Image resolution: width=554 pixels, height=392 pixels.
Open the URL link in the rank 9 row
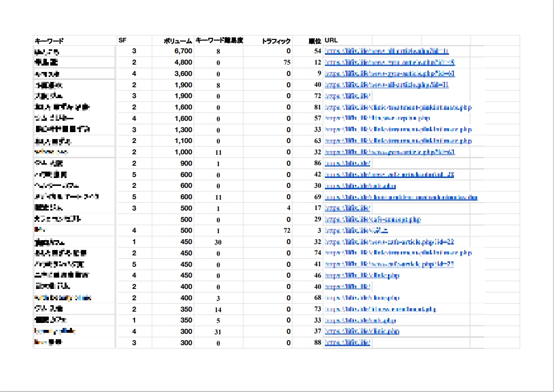tap(390, 73)
